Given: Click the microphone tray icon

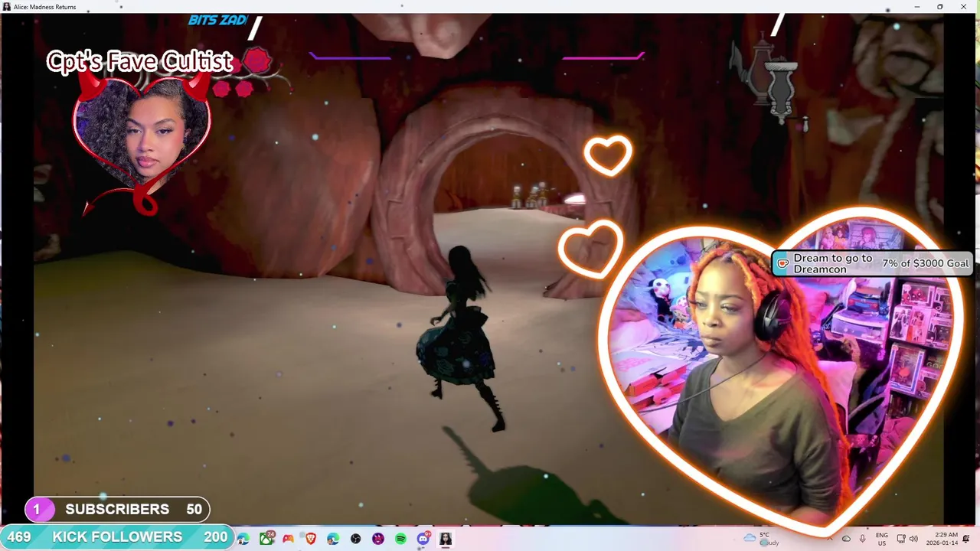Looking at the screenshot, I should 862,539.
